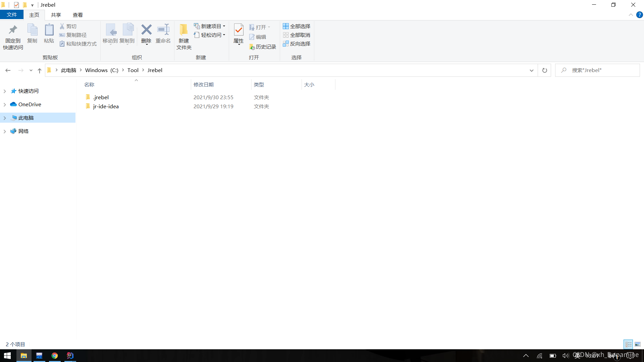Click the Rename (重命名) icon
Image resolution: width=644 pixels, height=362 pixels.
pyautogui.click(x=163, y=30)
